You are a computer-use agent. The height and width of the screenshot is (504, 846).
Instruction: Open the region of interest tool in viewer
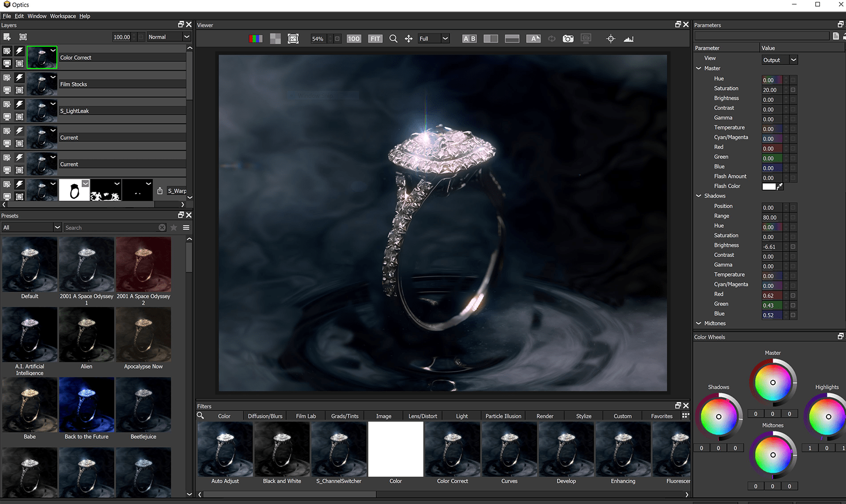[294, 38]
